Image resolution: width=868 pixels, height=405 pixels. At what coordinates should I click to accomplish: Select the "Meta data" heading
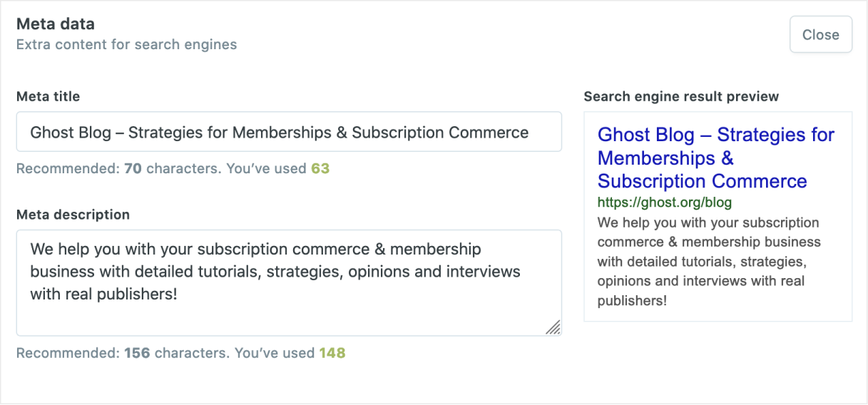[55, 24]
